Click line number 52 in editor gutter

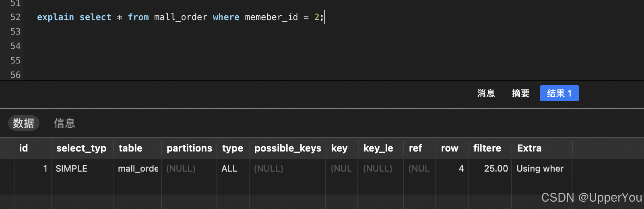click(15, 17)
